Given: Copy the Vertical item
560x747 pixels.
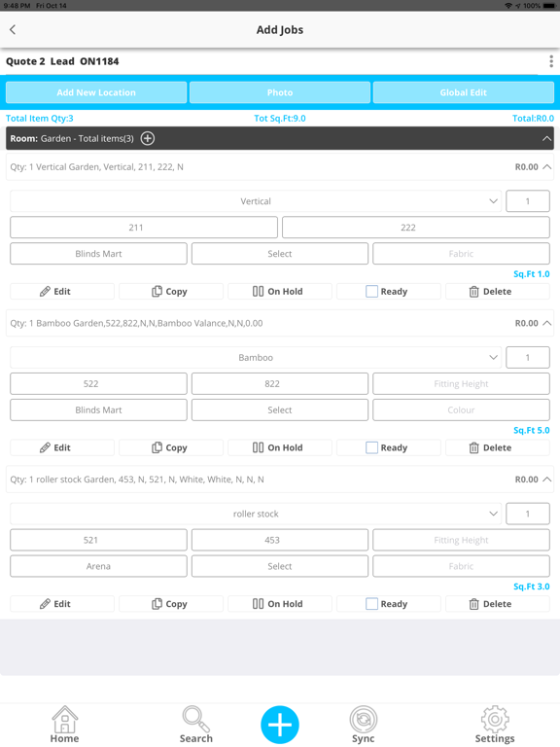Looking at the screenshot, I should pyautogui.click(x=171, y=291).
